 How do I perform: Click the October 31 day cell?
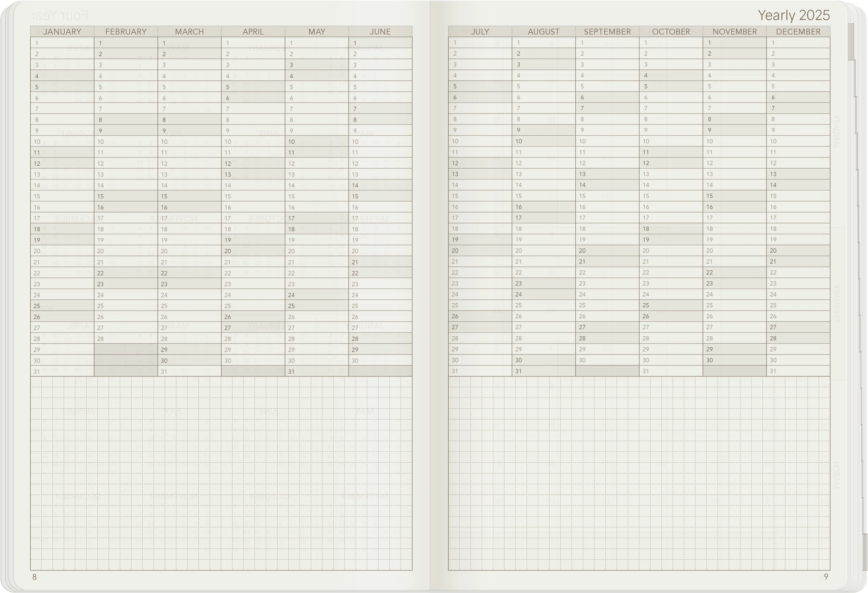click(x=671, y=371)
